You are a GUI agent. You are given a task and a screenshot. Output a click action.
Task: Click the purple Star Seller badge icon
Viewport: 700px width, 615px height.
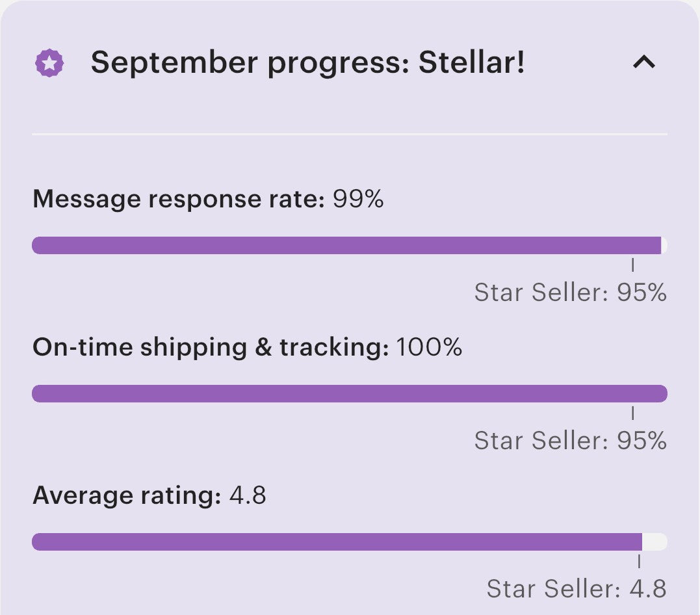[49, 62]
